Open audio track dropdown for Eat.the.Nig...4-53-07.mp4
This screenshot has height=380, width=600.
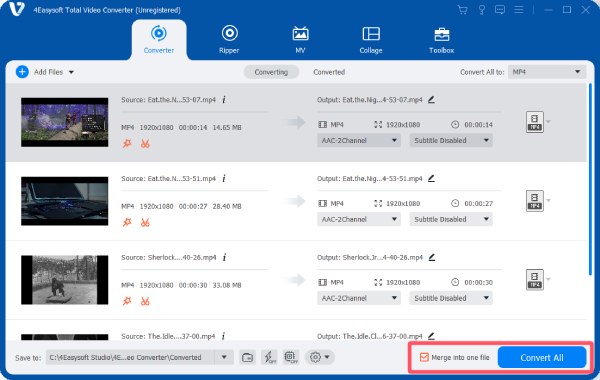pyautogui.click(x=359, y=140)
